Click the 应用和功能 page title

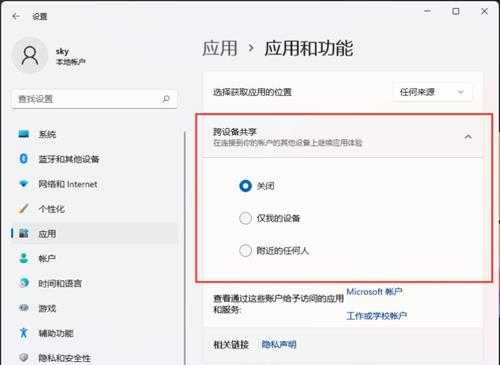click(x=309, y=48)
